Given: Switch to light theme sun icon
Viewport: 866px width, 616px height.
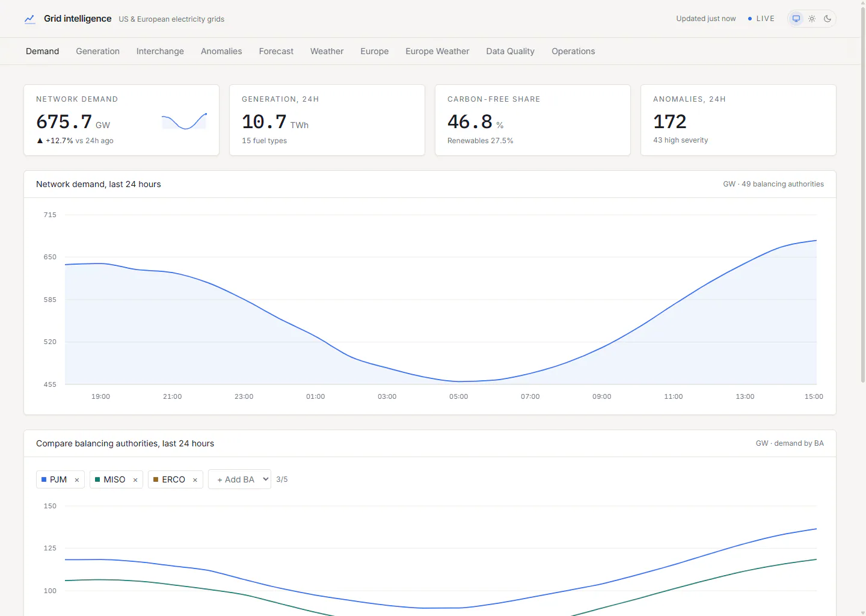Looking at the screenshot, I should (812, 19).
